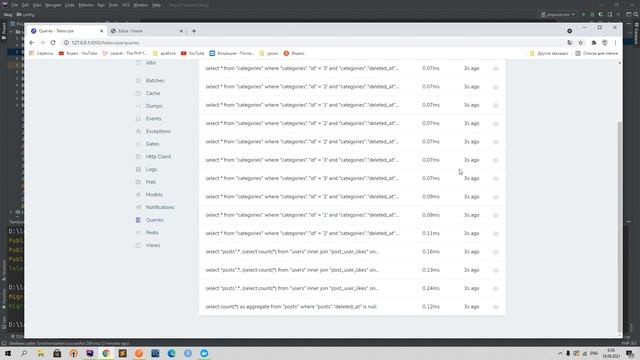Screen dimensions: 640x360
Task: Click the translate page icon in address bar
Action: [570, 42]
